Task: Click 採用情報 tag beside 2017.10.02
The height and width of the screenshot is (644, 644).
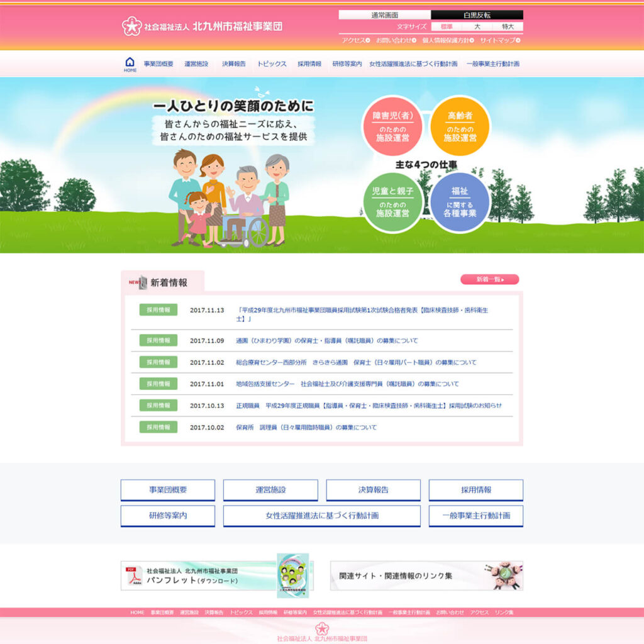Action: pos(158,427)
